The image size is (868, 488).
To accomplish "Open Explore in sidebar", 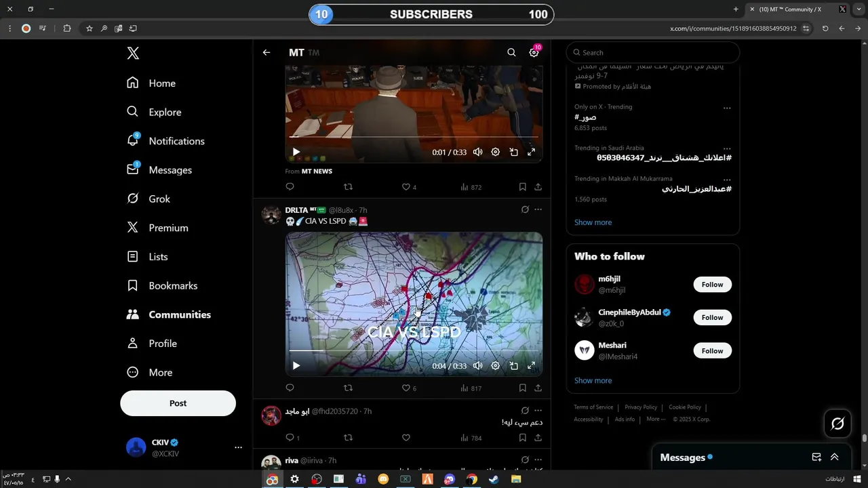I will pyautogui.click(x=154, y=112).
